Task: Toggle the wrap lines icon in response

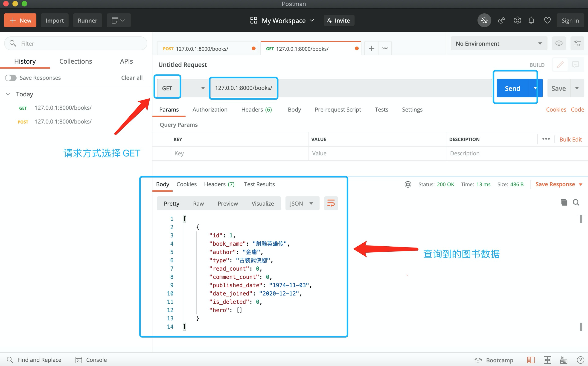Action: coord(331,203)
